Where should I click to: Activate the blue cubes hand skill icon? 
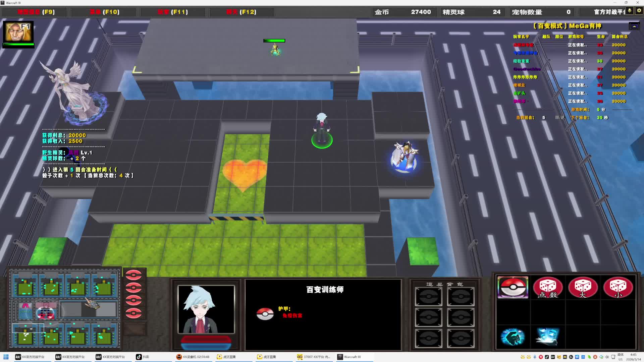click(547, 337)
